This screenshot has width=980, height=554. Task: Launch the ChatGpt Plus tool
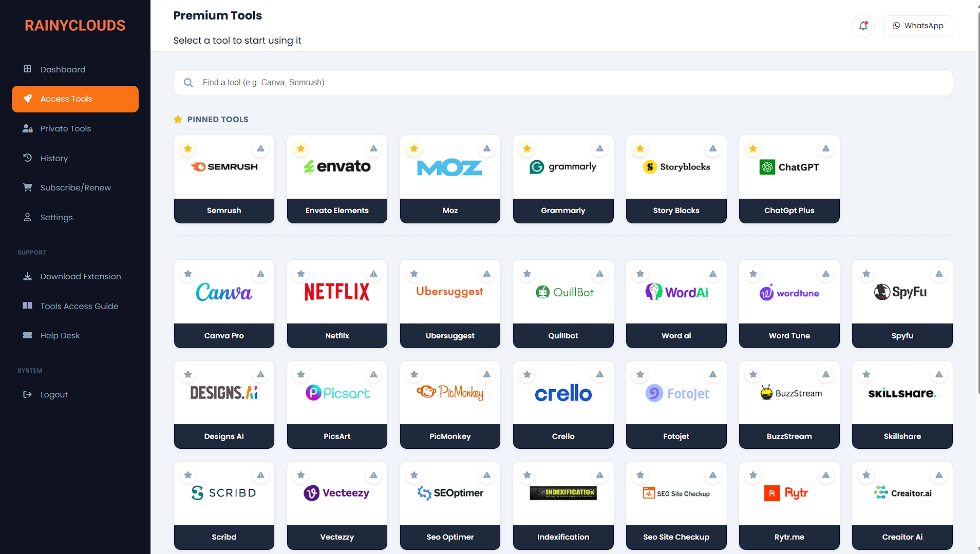(789, 179)
